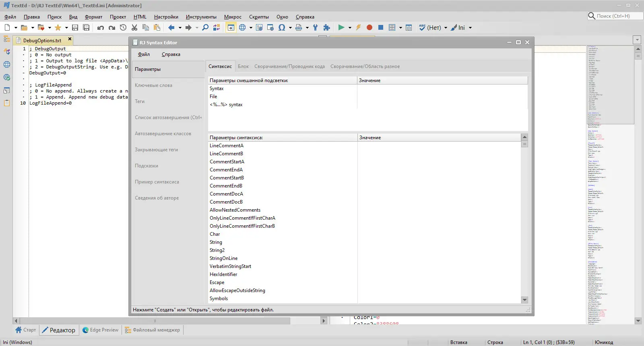Screen dimensions: 644x346
Task: Close the DebugOptions.txt tab
Action: pos(70,39)
